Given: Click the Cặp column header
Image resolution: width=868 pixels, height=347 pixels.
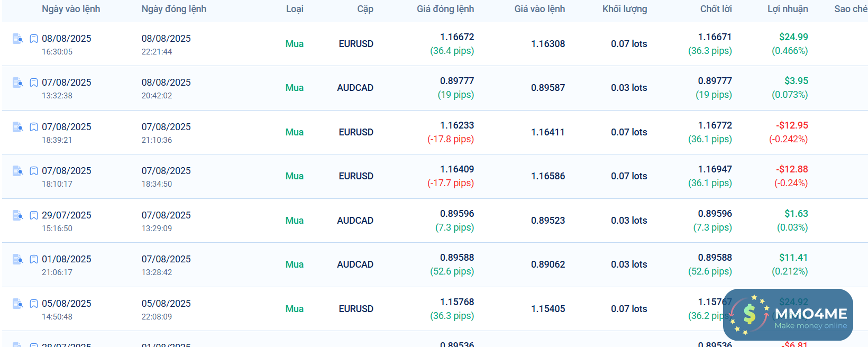Looking at the screenshot, I should point(365,9).
